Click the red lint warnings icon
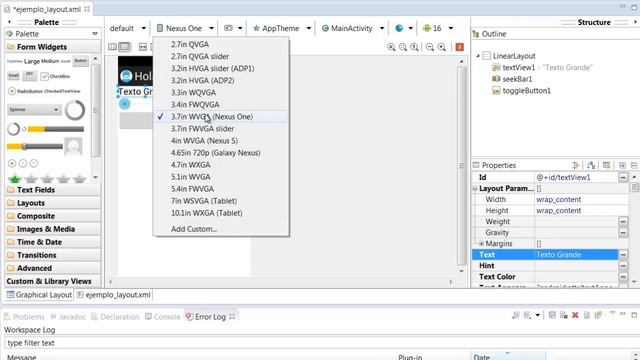The height and width of the screenshot is (360, 640). click(x=460, y=47)
